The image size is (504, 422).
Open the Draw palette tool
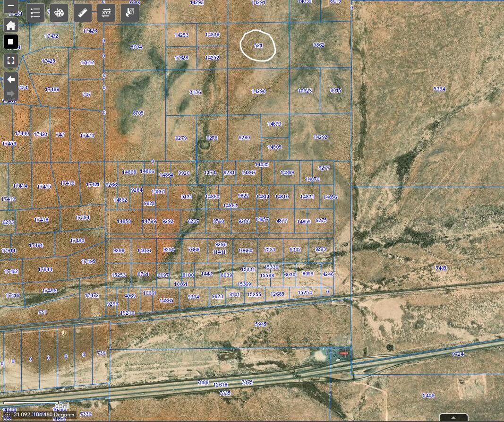click(59, 13)
